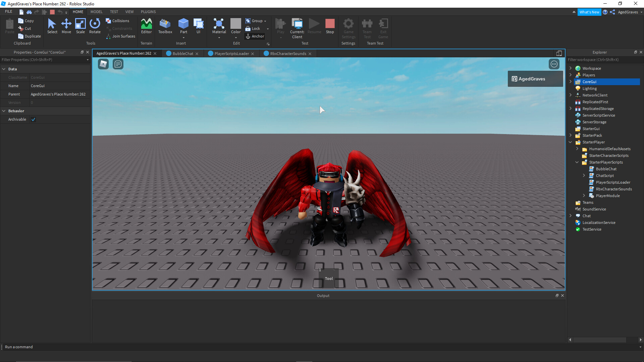Select ServerScriptService in Explorer
The width and height of the screenshot is (644, 362).
click(x=598, y=115)
